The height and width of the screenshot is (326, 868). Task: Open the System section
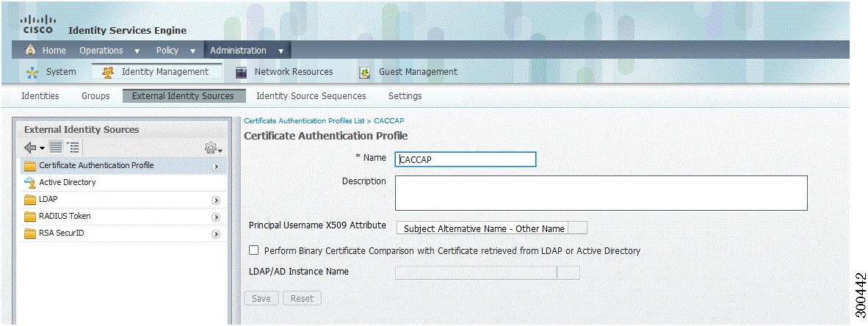pyautogui.click(x=51, y=72)
